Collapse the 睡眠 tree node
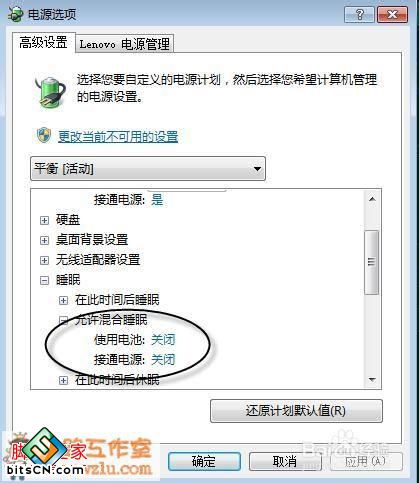Viewport: 419px width, 483px height. (x=44, y=280)
